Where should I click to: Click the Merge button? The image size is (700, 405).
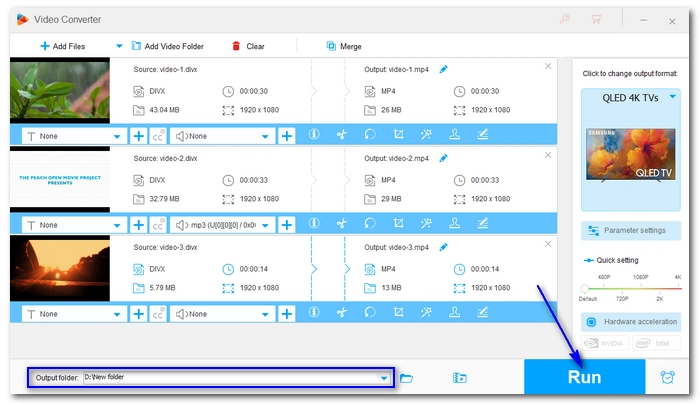tap(344, 46)
